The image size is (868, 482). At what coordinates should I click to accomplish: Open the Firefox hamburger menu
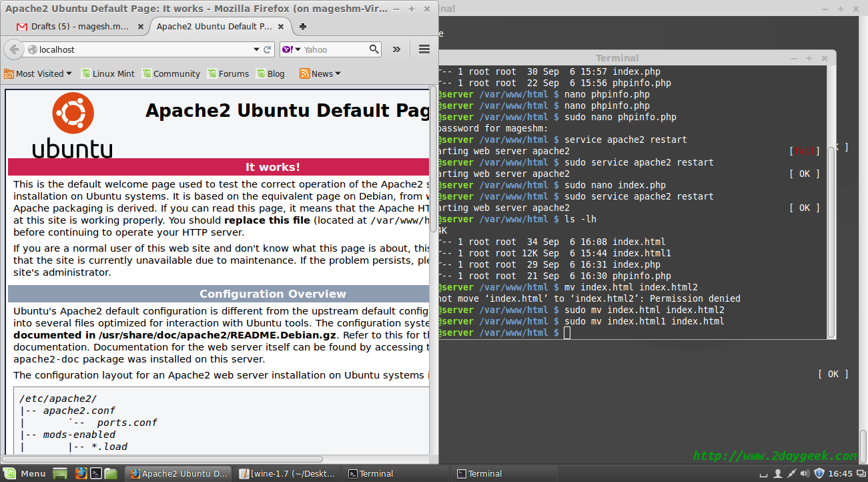[424, 49]
